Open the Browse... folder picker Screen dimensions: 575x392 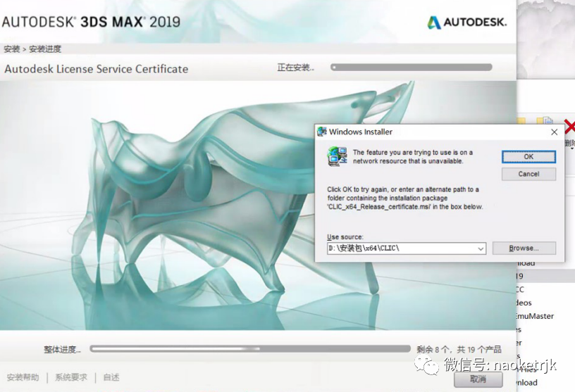coord(524,248)
